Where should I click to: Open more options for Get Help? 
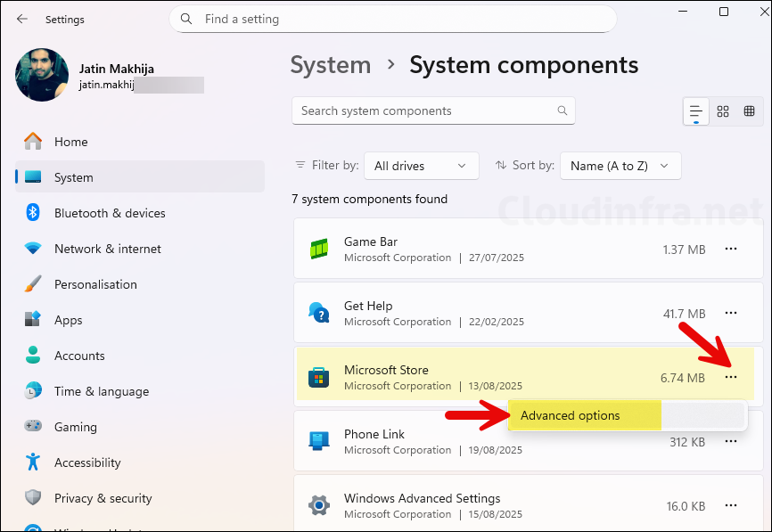click(x=731, y=313)
